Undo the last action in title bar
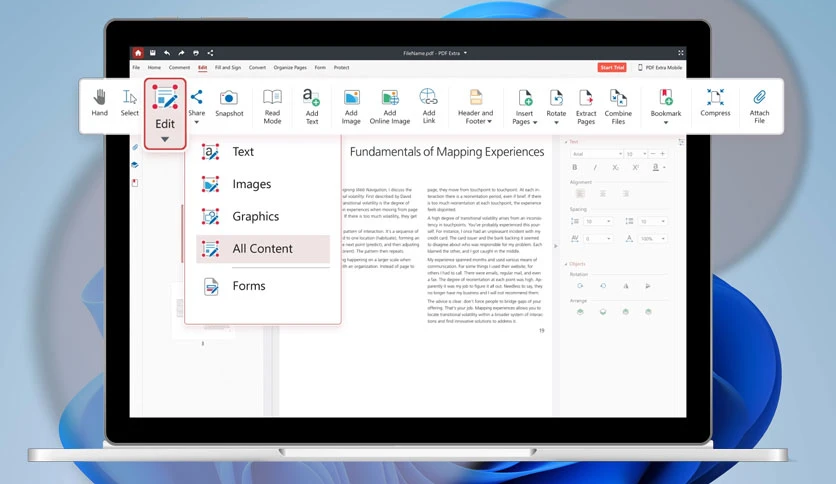The width and height of the screenshot is (836, 484). 167,53
